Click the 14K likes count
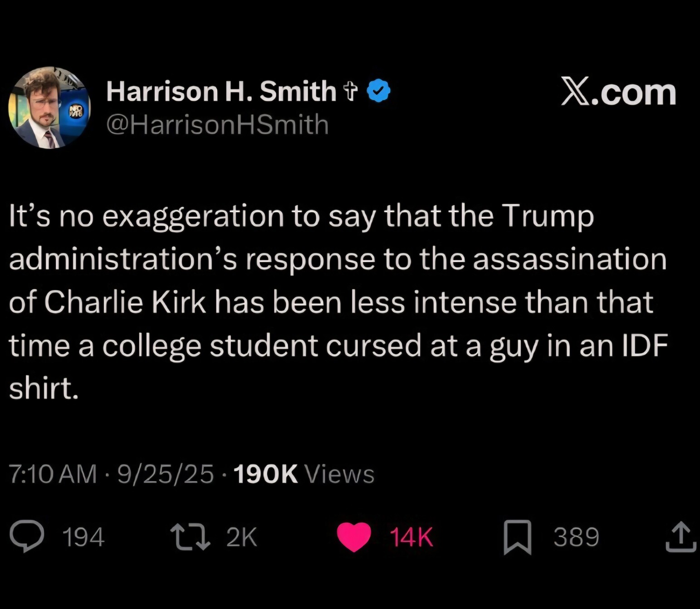 [411, 537]
